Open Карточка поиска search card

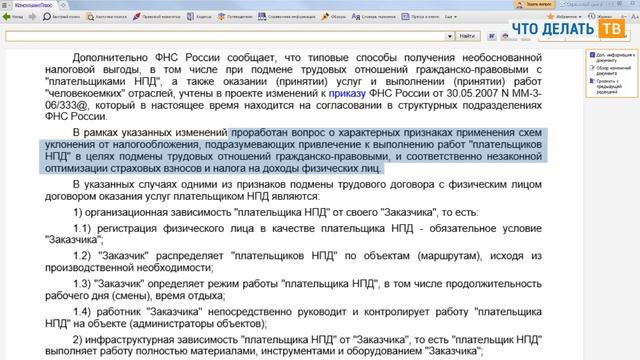[107, 17]
